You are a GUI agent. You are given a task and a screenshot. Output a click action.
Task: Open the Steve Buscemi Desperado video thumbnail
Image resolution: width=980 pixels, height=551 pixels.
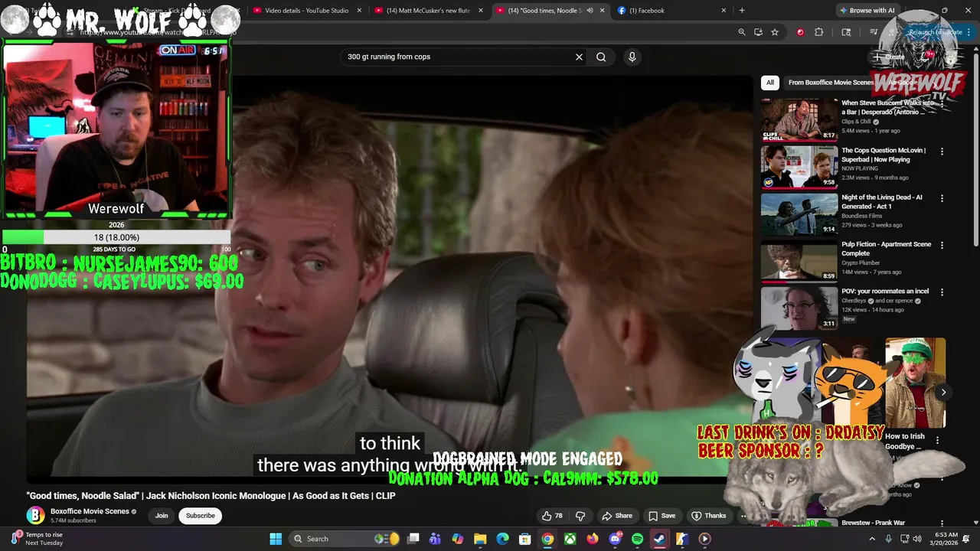click(799, 119)
